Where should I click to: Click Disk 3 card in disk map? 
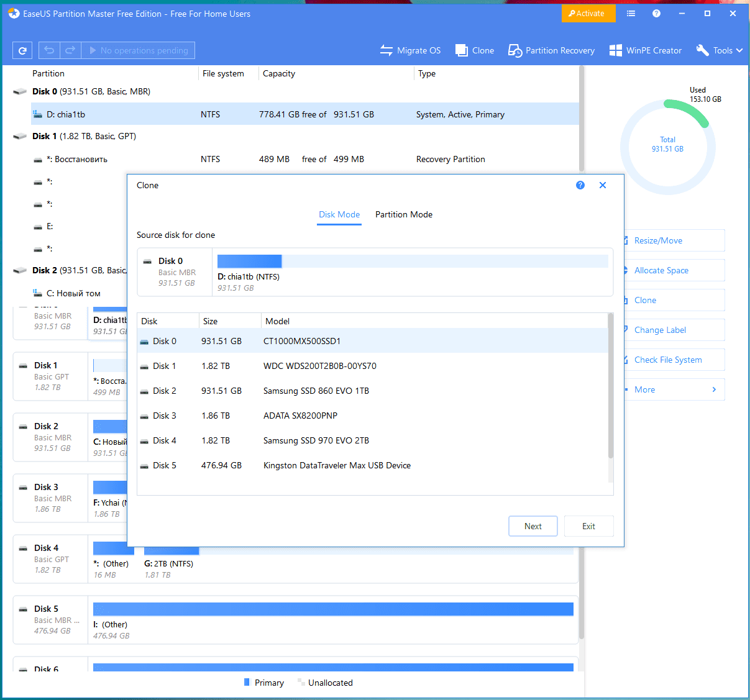pos(50,498)
